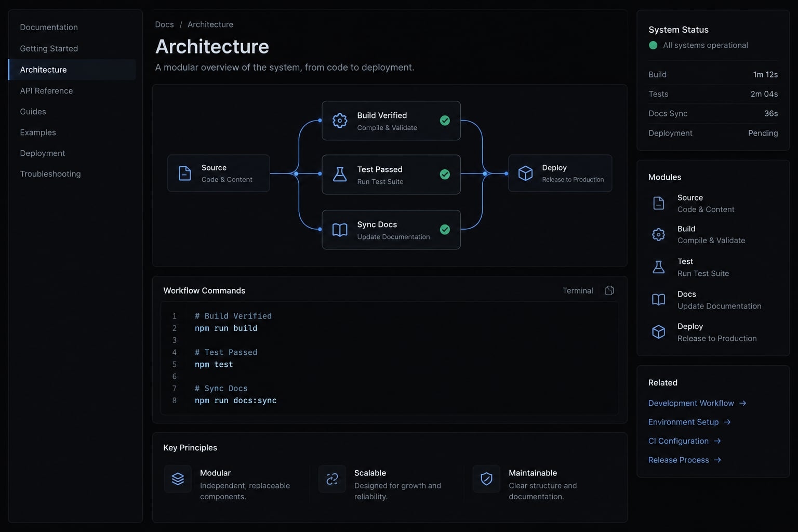Viewport: 798px width, 532px height.
Task: Click the 'Release to Production' text in diagram
Action: tap(573, 180)
